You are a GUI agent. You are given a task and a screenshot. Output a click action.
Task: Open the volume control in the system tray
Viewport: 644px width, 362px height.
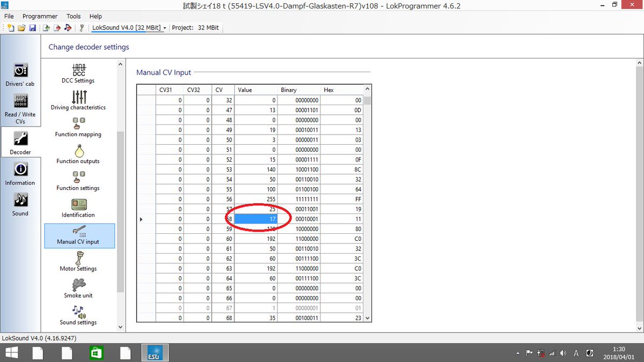pyautogui.click(x=562, y=353)
